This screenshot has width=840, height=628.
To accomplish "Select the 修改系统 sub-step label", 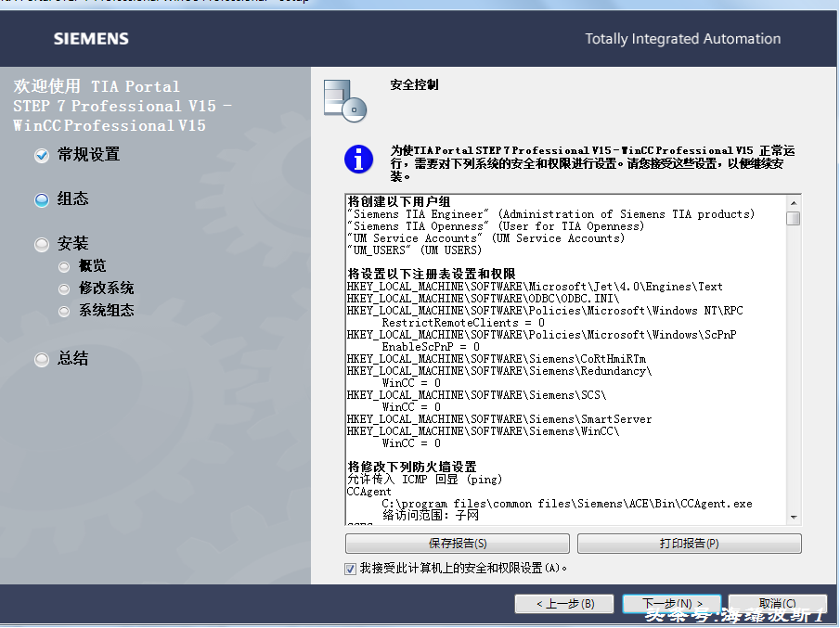I will tap(107, 288).
